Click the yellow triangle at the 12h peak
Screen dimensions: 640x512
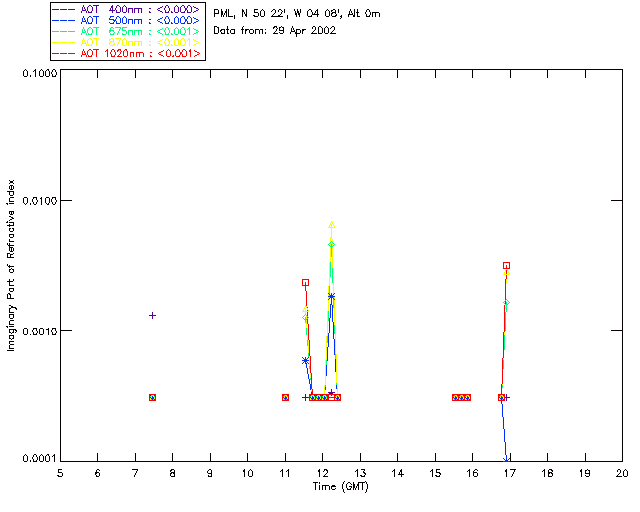click(x=332, y=225)
